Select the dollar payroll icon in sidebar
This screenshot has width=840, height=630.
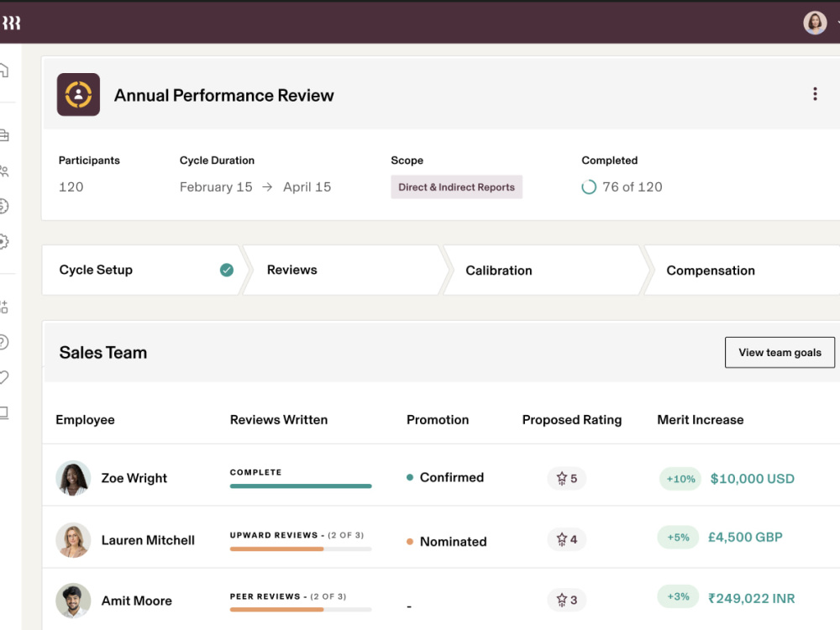pyautogui.click(x=4, y=207)
